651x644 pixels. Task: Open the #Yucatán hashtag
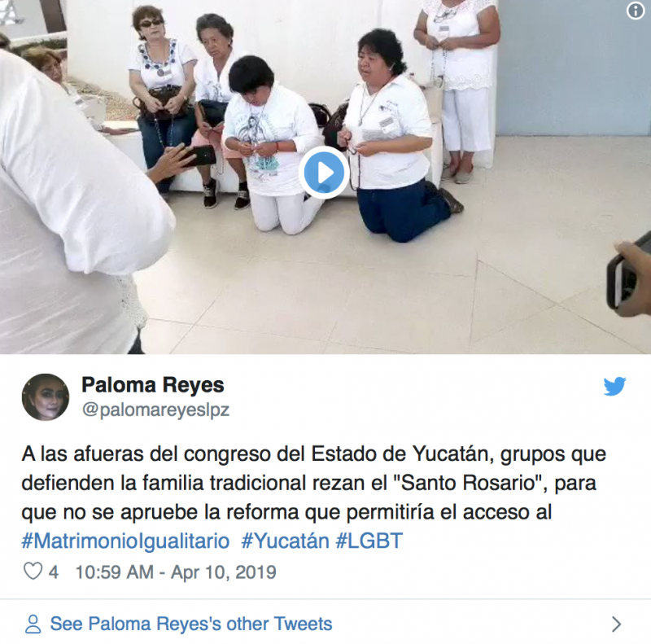(286, 541)
